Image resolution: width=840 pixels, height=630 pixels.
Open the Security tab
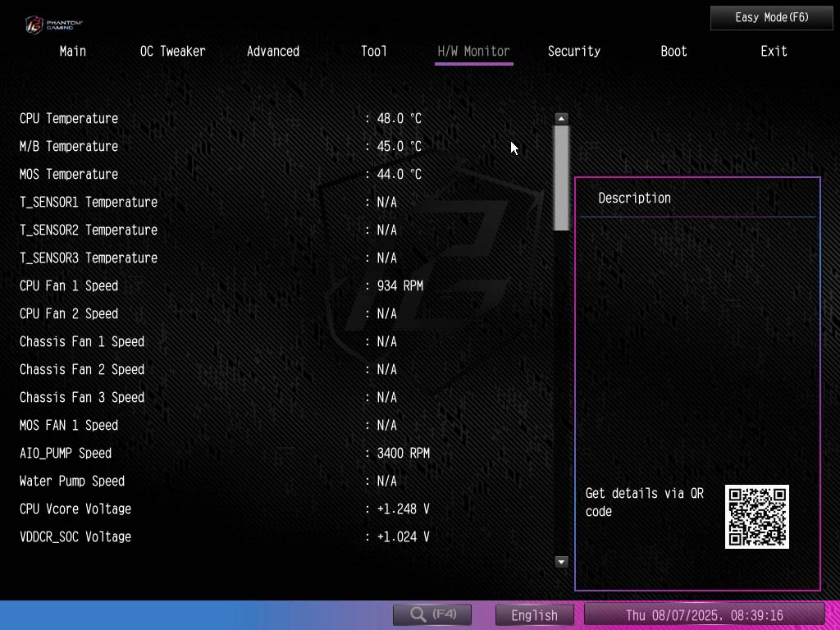(x=573, y=51)
